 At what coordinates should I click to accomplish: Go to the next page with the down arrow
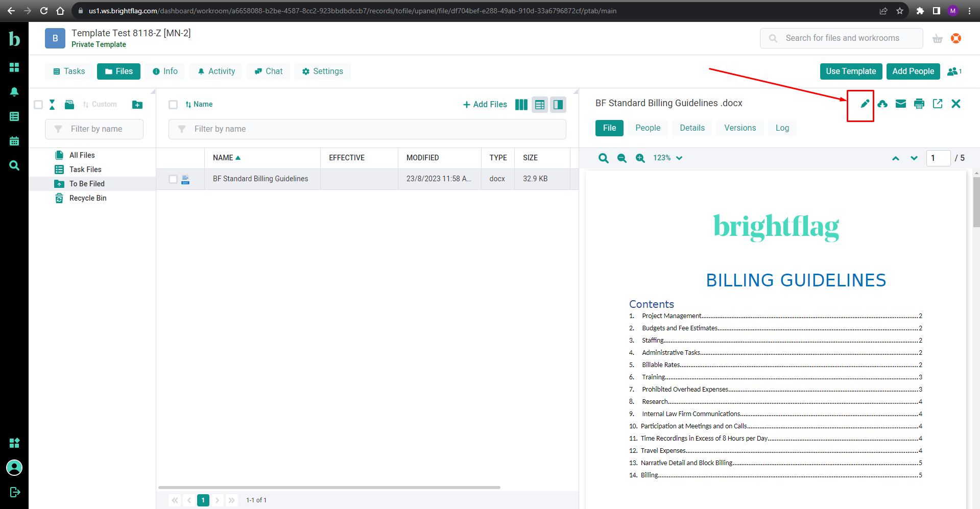tap(914, 158)
